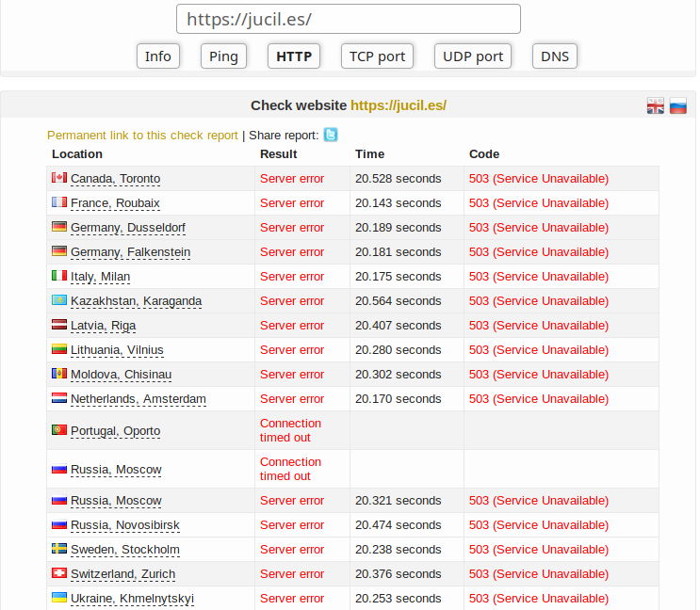Image resolution: width=700 pixels, height=610 pixels.
Task: Open the Info check tab
Action: (158, 56)
